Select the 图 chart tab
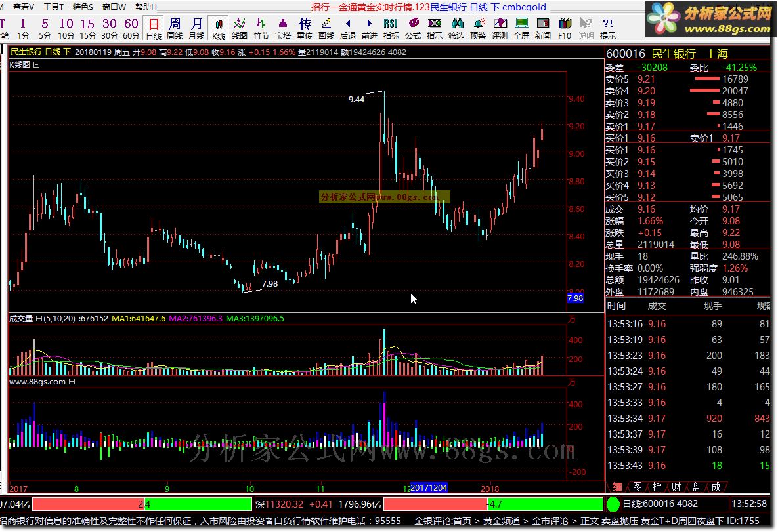 pos(637,487)
